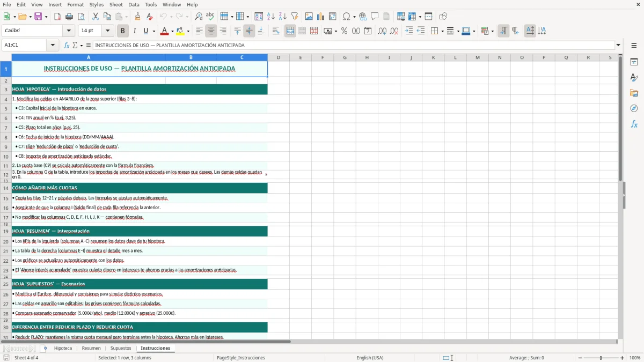This screenshot has height=362, width=644.
Task: Open Sidebar Gallery panel
Action: point(634,93)
